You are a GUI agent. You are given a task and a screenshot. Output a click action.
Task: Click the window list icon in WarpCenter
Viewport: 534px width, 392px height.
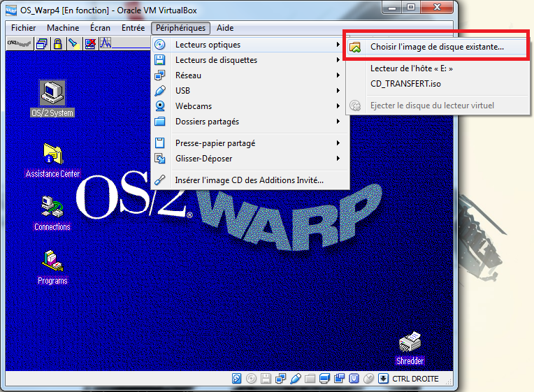[42, 43]
